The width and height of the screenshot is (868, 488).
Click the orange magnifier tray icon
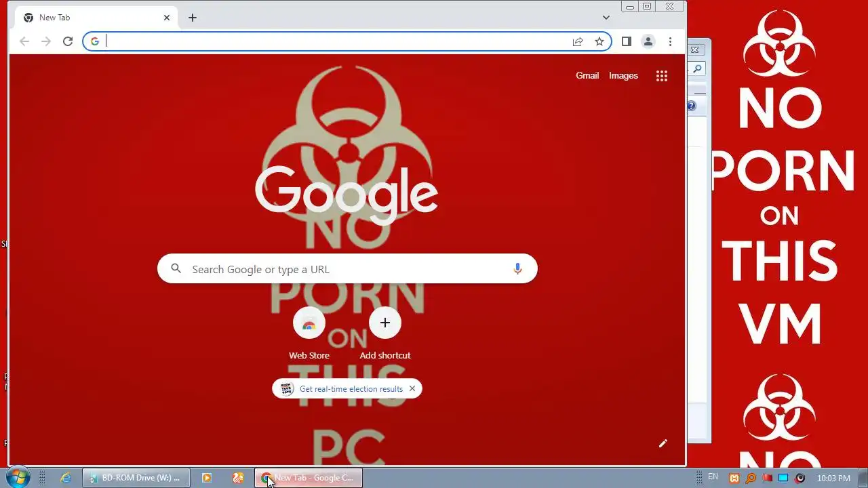(751, 479)
